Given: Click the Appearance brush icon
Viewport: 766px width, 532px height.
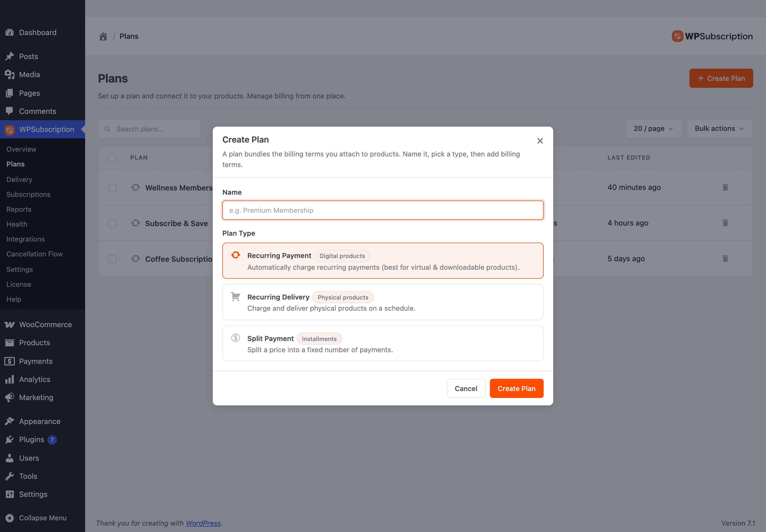Looking at the screenshot, I should pyautogui.click(x=10, y=421).
